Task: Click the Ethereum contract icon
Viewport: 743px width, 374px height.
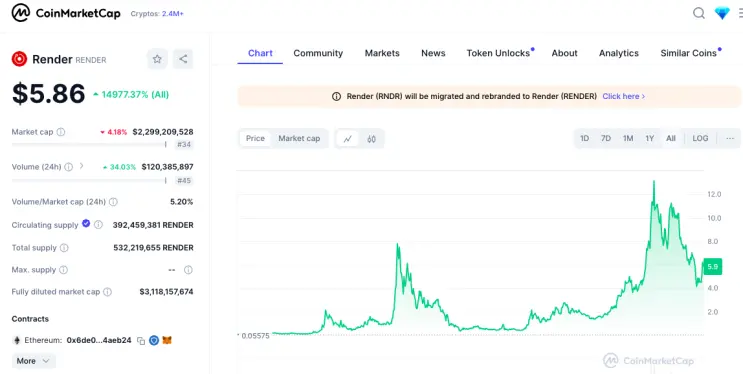Action: coord(17,340)
